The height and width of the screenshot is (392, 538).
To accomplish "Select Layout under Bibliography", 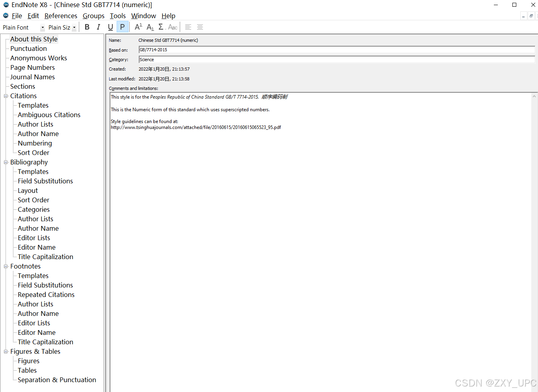I will click(28, 190).
